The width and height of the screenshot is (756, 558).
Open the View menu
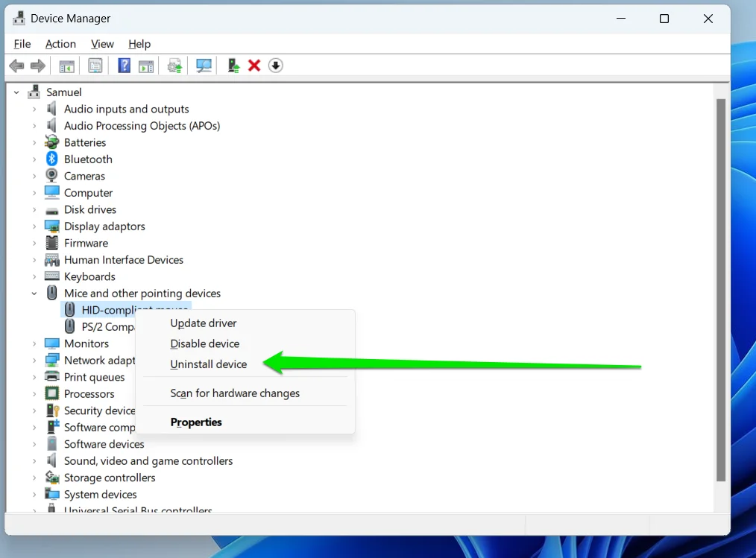pos(102,44)
